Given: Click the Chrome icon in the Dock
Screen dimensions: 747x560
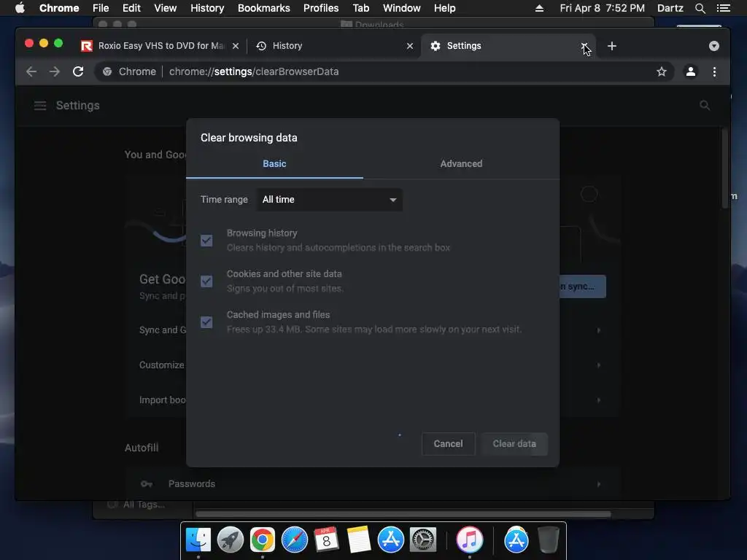Looking at the screenshot, I should [x=263, y=540].
